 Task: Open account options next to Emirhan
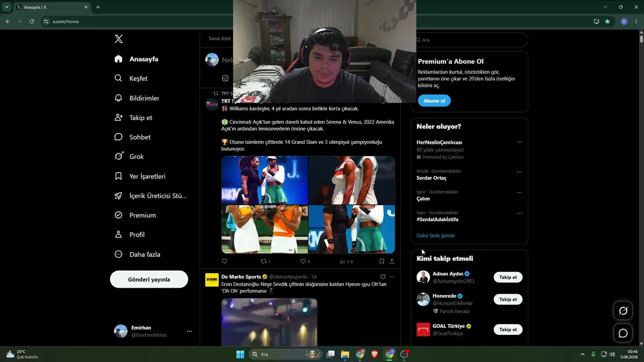(x=190, y=331)
